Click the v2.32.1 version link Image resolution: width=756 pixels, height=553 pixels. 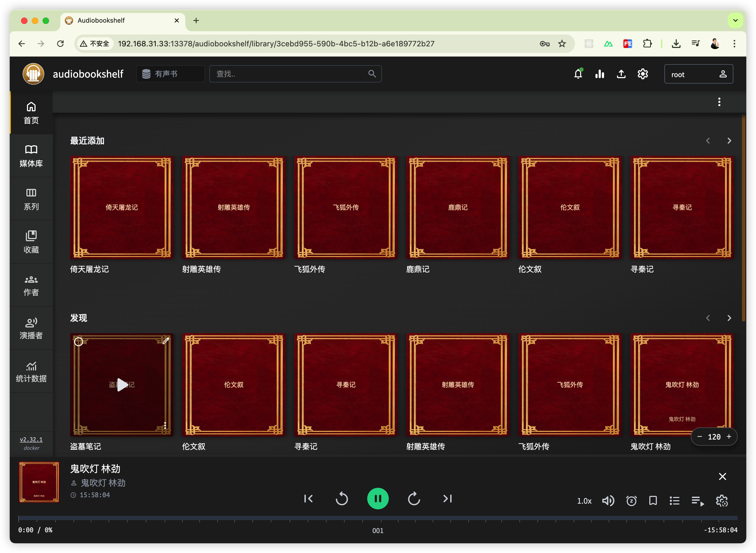click(x=31, y=439)
